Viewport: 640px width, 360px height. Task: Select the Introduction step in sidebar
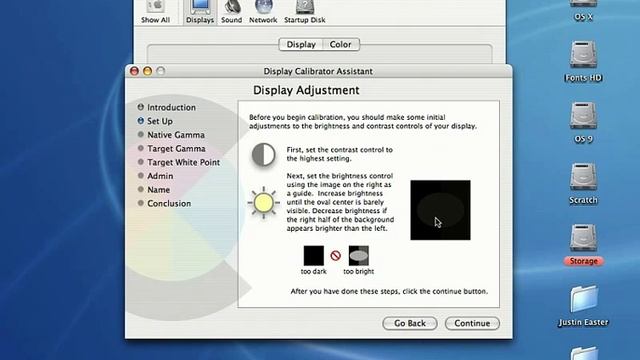pyautogui.click(x=167, y=107)
